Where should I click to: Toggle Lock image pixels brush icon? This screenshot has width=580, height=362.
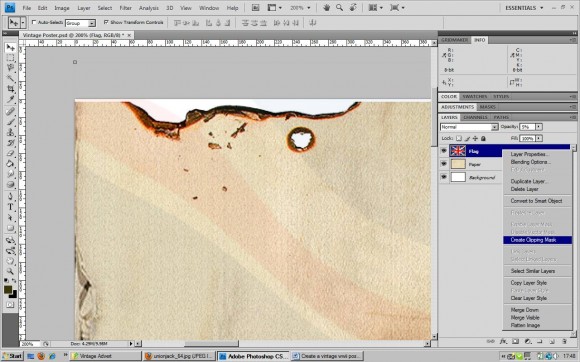(467, 138)
